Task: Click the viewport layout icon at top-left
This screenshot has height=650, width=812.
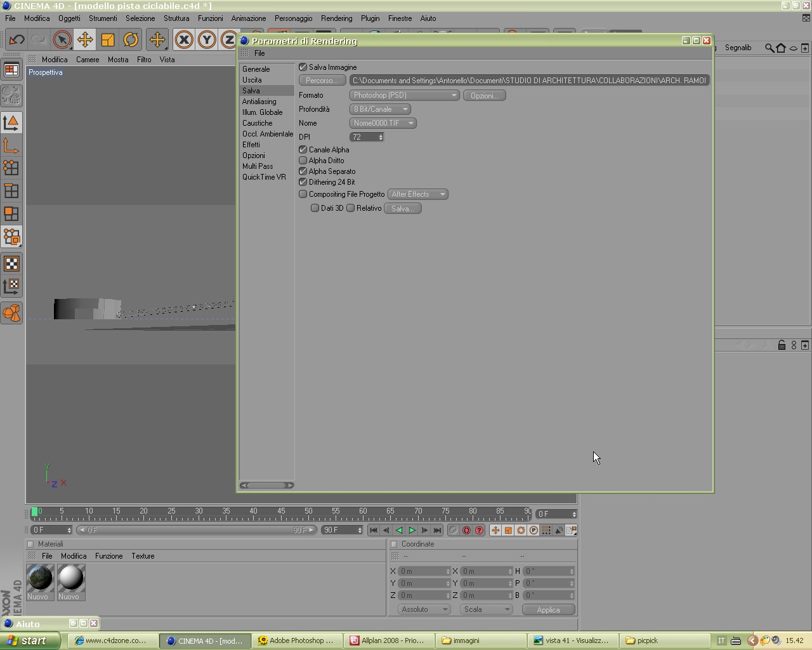Action: point(11,70)
